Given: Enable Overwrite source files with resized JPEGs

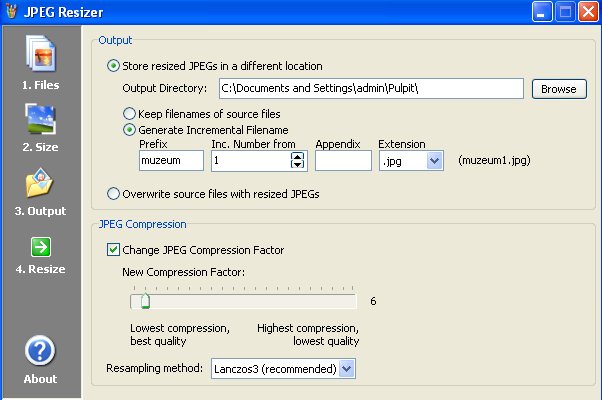Looking at the screenshot, I should point(113,192).
